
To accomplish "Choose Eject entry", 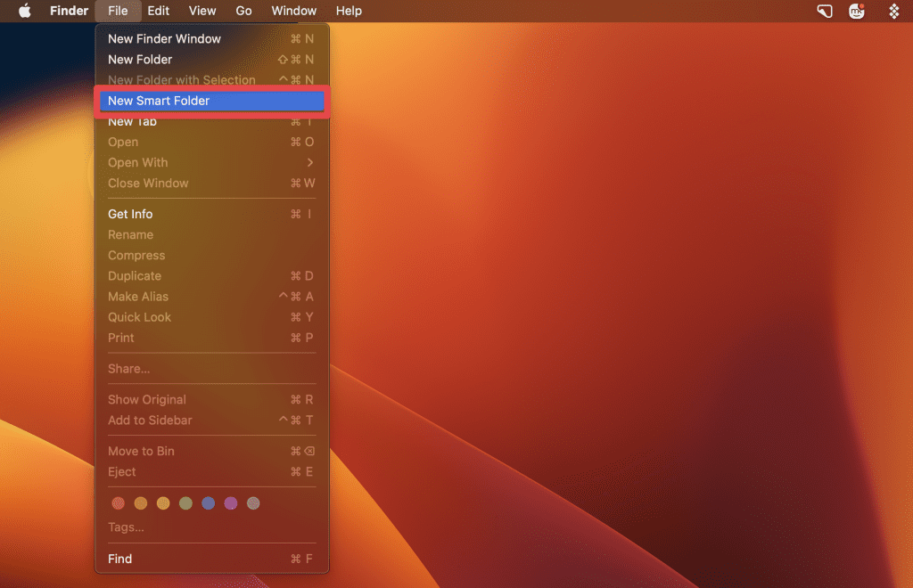I will 211,471.
